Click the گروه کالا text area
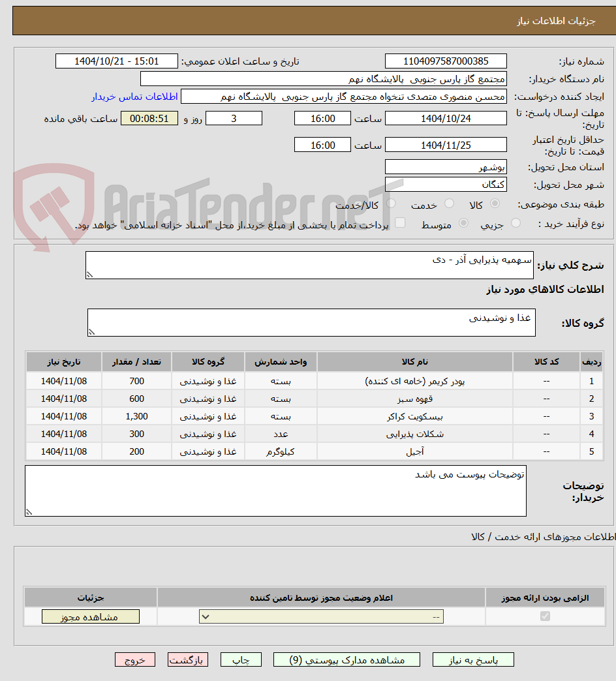616x681 pixels. (311, 323)
